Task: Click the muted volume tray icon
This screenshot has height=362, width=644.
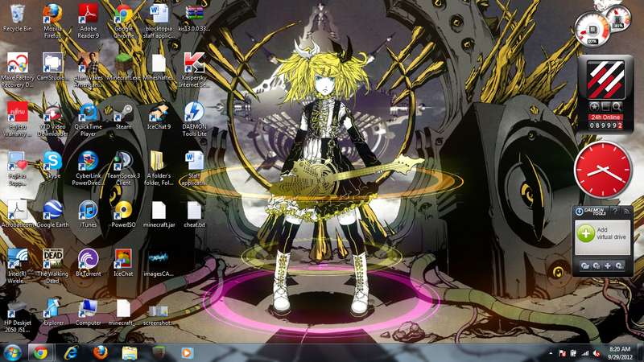Action: (596, 353)
